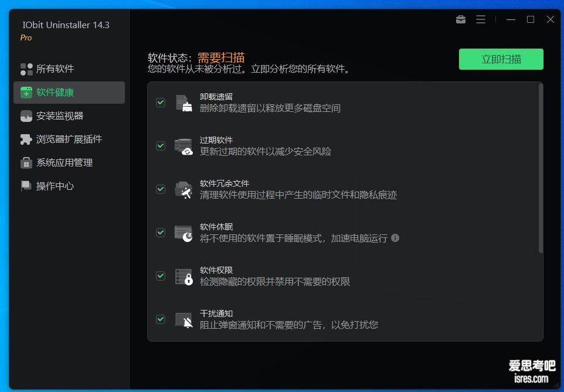Click the 需要扫描 status text
Image resolution: width=564 pixels, height=392 pixels.
tap(221, 57)
